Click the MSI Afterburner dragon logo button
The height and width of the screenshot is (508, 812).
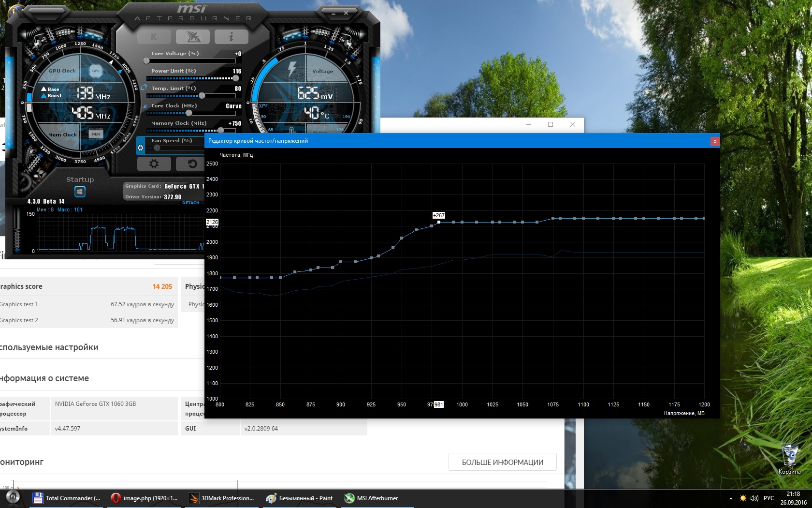pyautogui.click(x=192, y=37)
